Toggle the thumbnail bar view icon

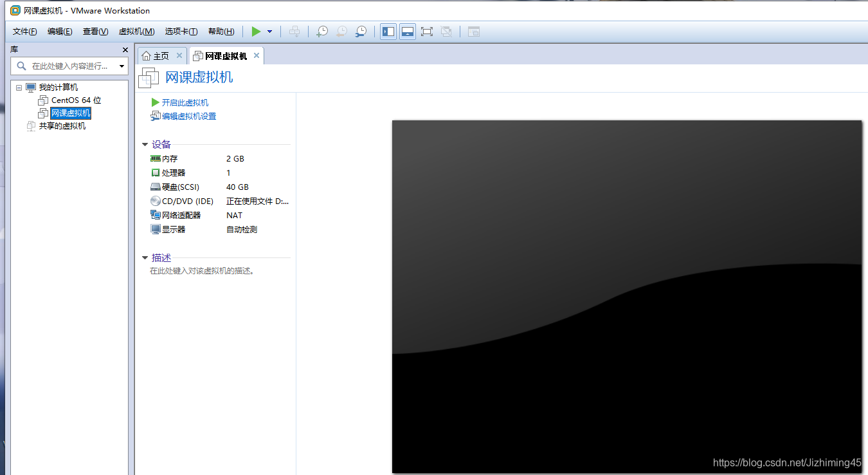(x=408, y=32)
